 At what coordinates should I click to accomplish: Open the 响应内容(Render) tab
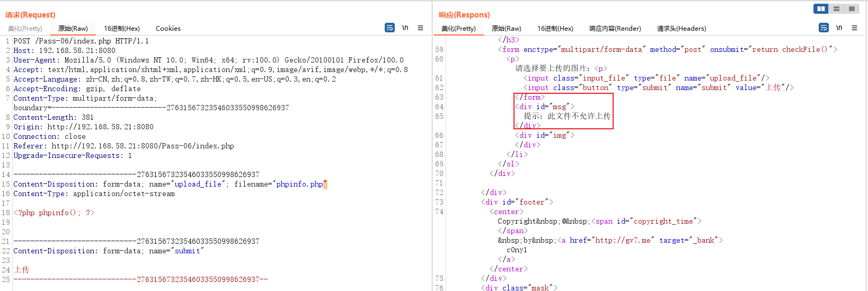click(615, 29)
